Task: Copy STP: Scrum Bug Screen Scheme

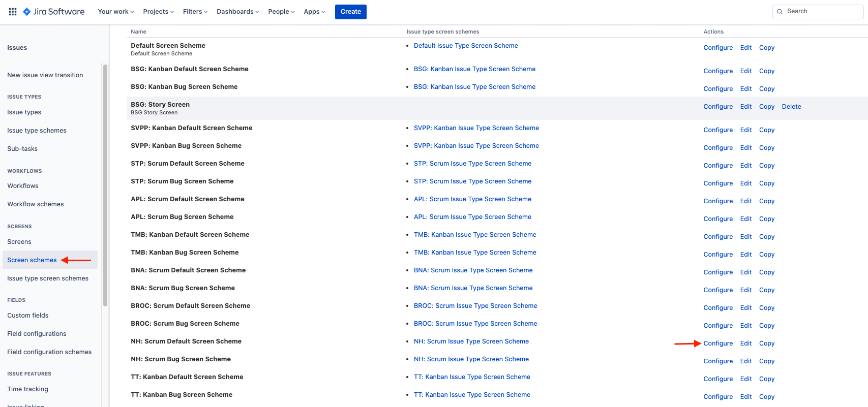Action: click(x=767, y=183)
